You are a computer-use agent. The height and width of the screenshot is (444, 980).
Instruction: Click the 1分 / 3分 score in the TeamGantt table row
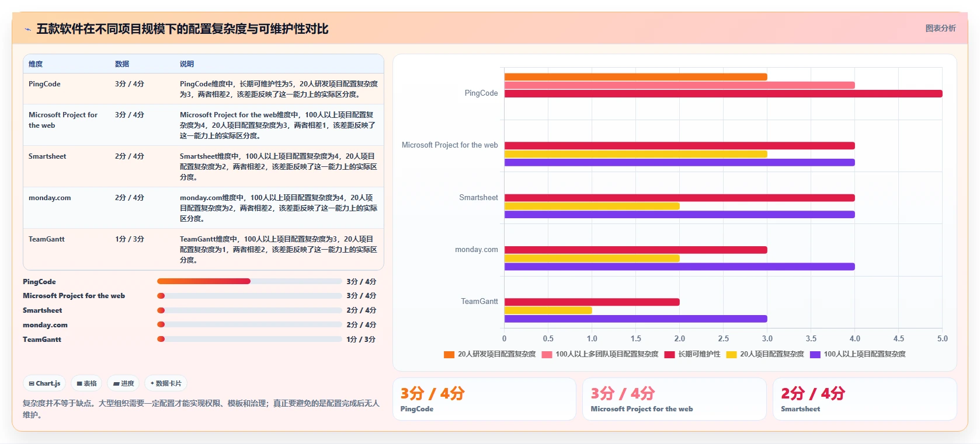(x=130, y=239)
